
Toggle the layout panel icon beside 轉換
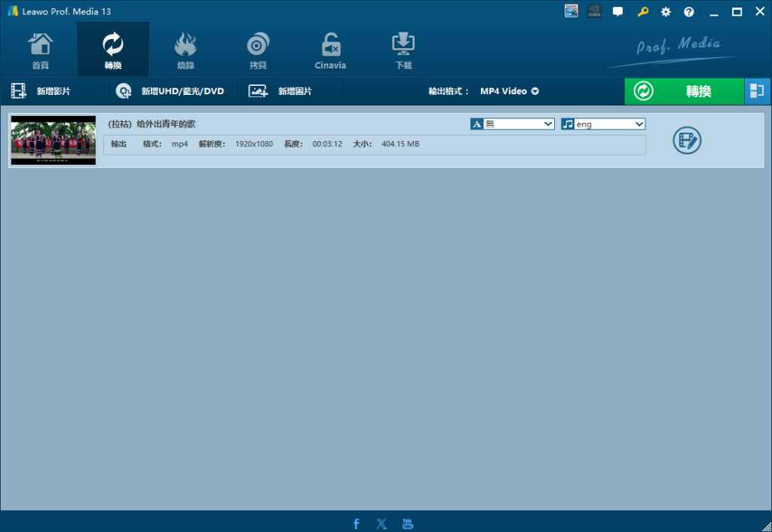pos(757,91)
